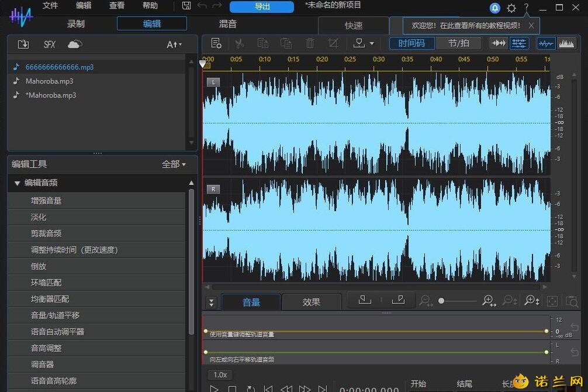588x392 pixels.
Task: Select 调整持续时间 (更改速度) tool
Action: click(96, 250)
